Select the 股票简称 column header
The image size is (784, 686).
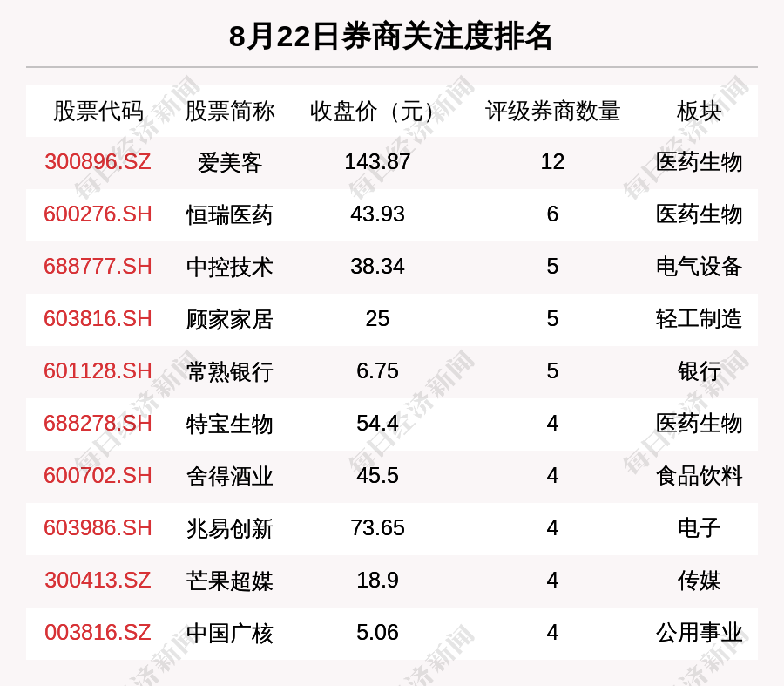coord(229,111)
